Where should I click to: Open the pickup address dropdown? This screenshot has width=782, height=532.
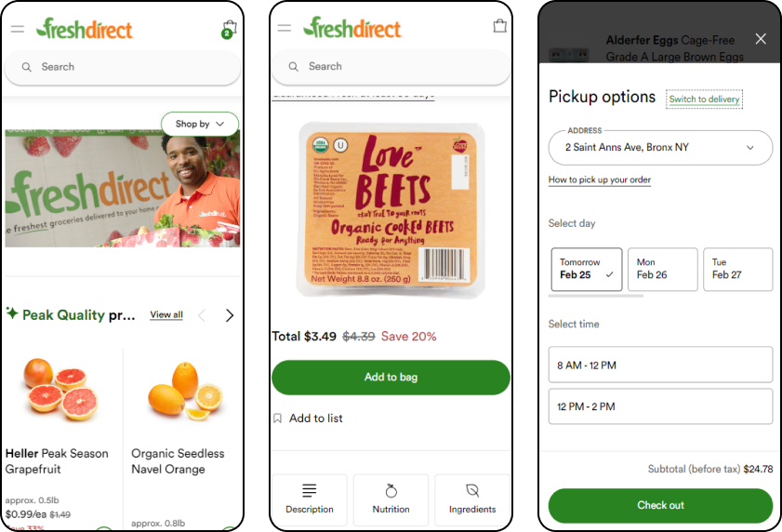click(x=660, y=148)
